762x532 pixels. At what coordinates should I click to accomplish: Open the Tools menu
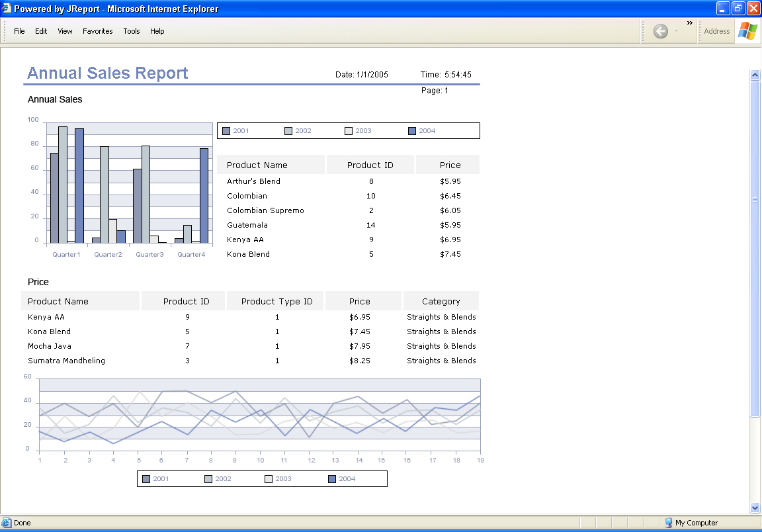point(132,31)
